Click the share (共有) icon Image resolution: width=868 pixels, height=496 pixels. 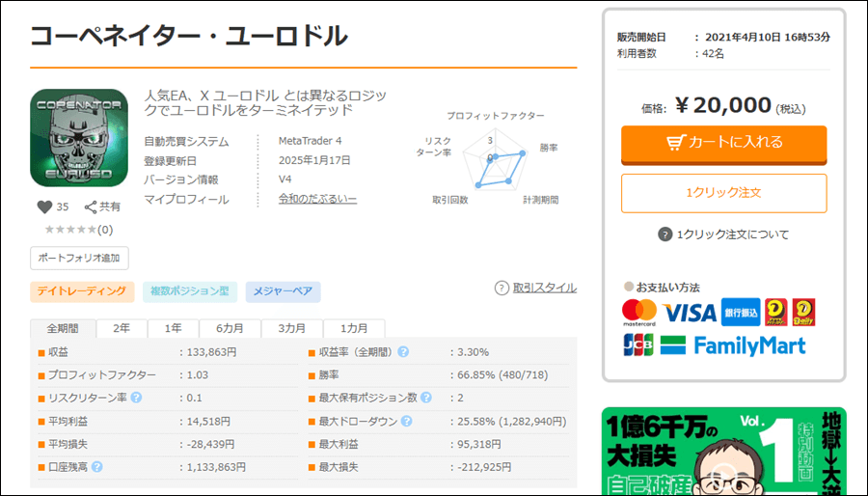coord(92,207)
